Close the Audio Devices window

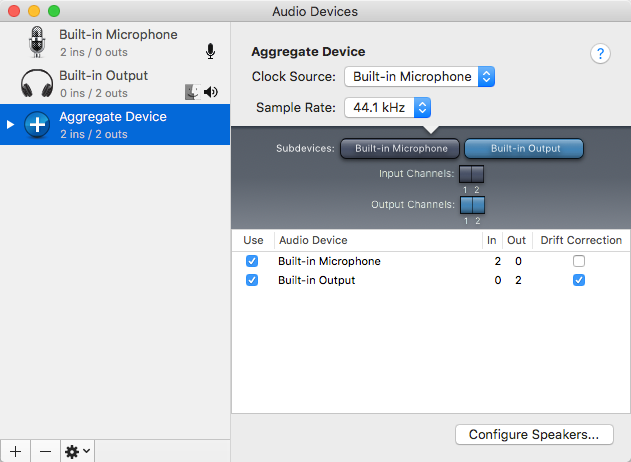pos(14,11)
